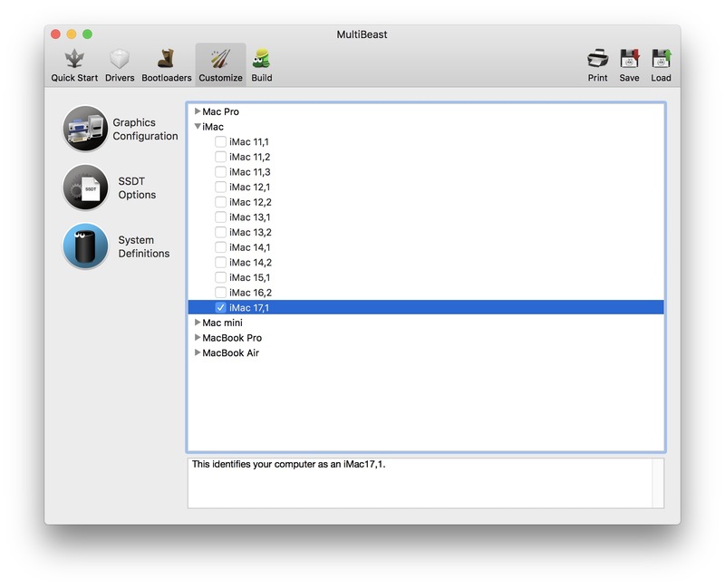
Task: Select the Drivers tab label
Action: (120, 78)
